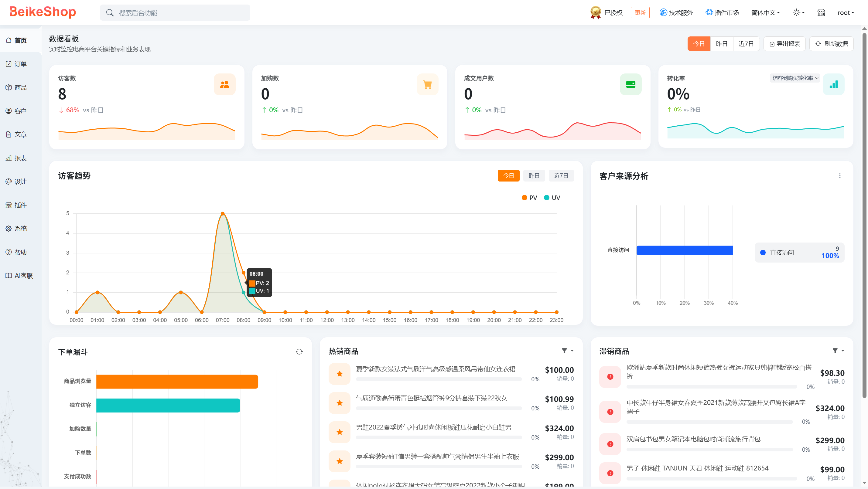This screenshot has height=489, width=868.
Task: Click the orange 商品浏览量 funnel bar
Action: coord(177,382)
